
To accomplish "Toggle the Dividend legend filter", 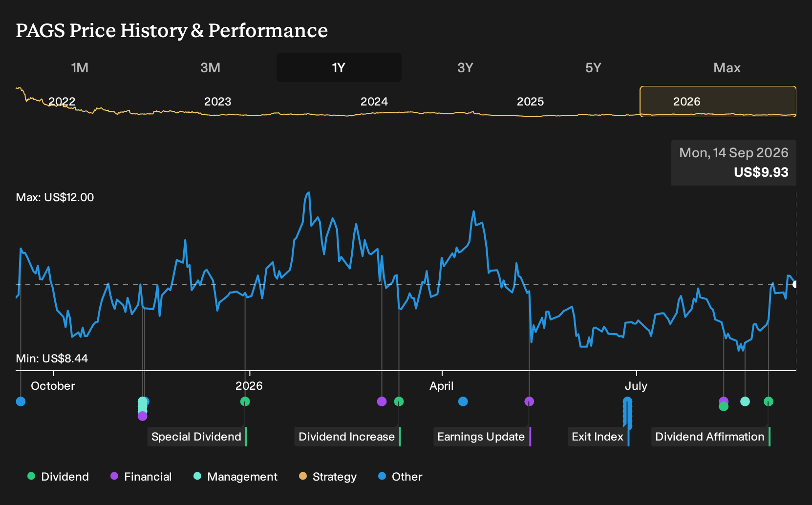I will coord(58,477).
